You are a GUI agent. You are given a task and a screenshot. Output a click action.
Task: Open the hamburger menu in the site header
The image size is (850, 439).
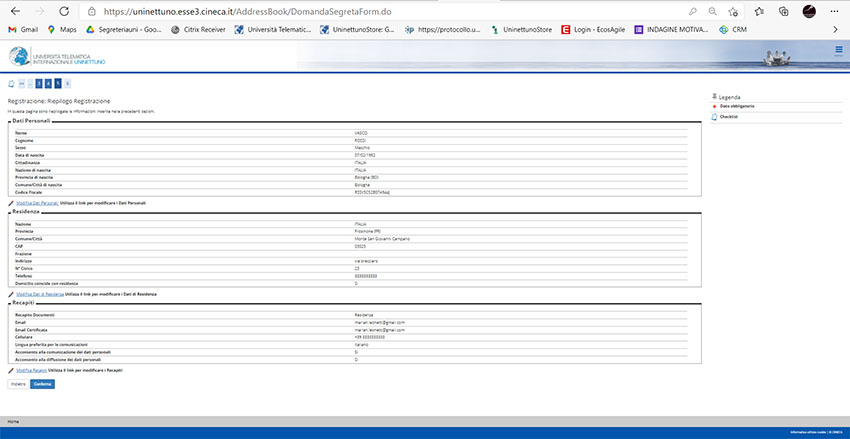[838, 49]
